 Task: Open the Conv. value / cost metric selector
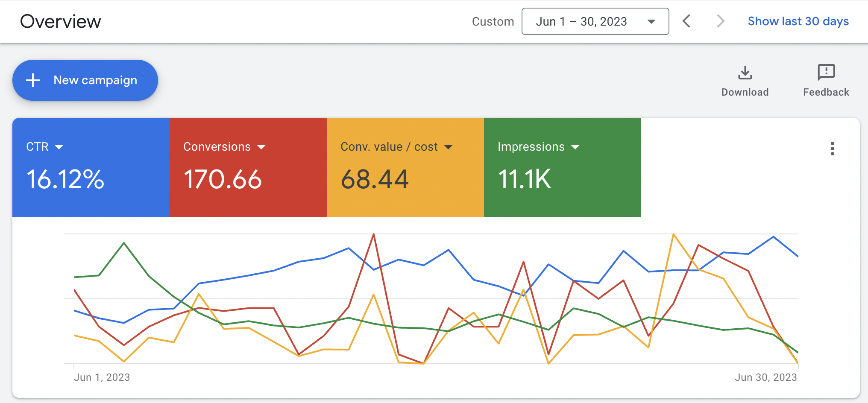[449, 147]
